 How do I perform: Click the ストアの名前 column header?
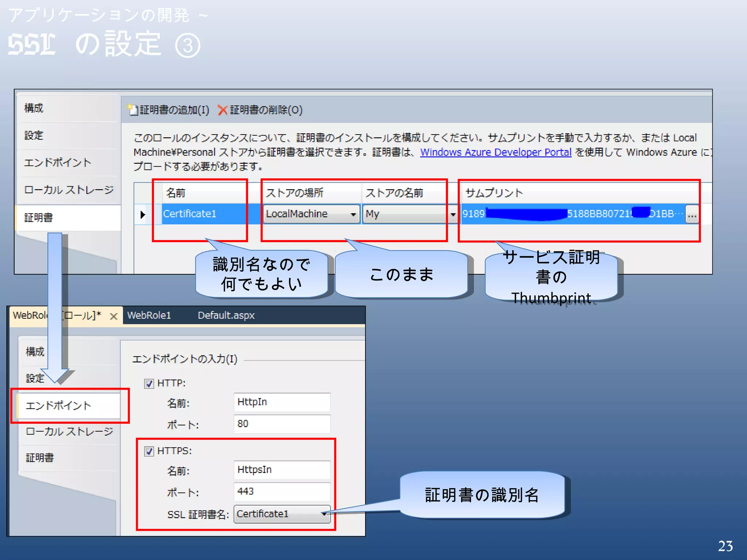(411, 192)
